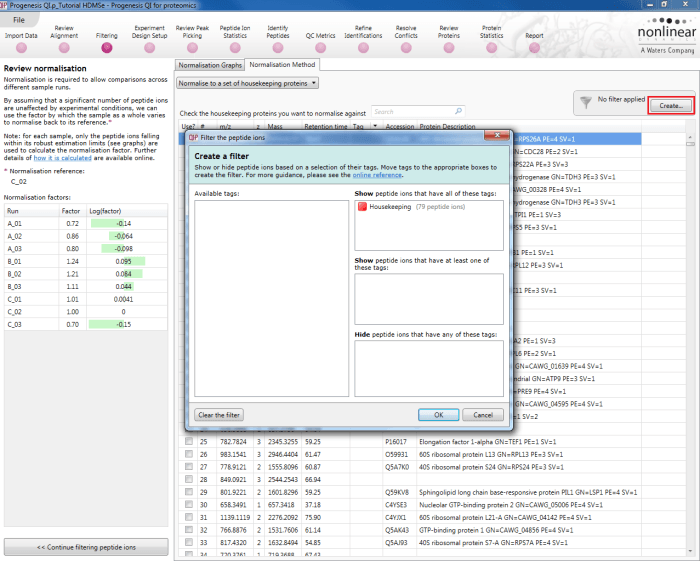The height and width of the screenshot is (561, 700).
Task: Go to the Identify Peptides stage circle
Action: (278, 48)
